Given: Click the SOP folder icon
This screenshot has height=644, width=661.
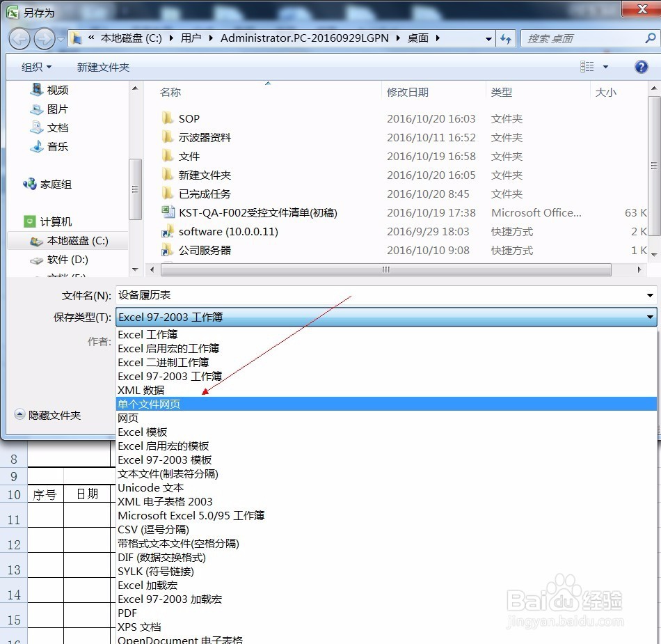Looking at the screenshot, I should tap(168, 118).
